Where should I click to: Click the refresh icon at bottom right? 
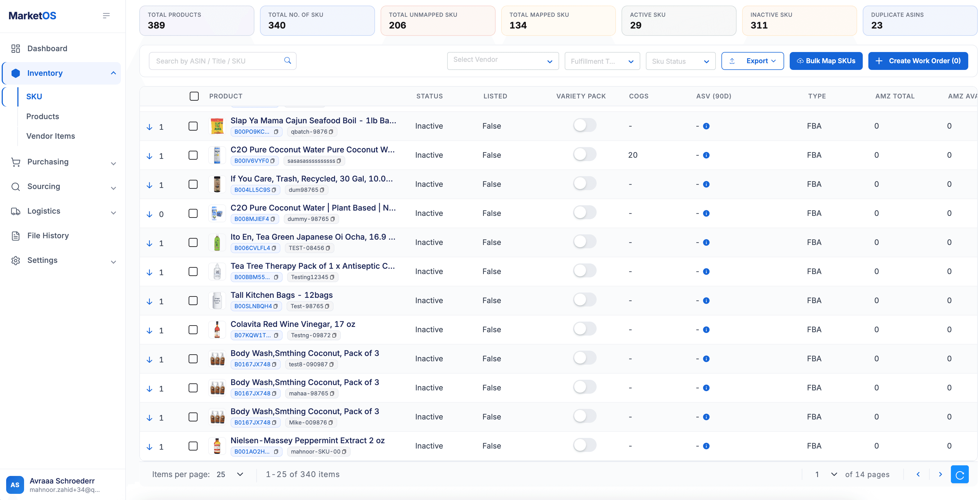(x=960, y=475)
